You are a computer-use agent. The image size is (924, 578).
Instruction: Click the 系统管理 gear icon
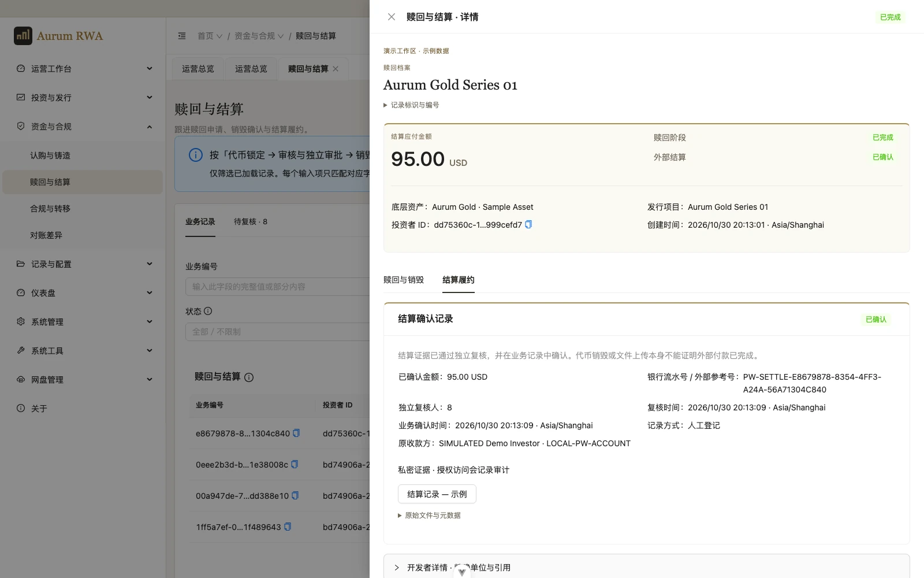click(21, 321)
